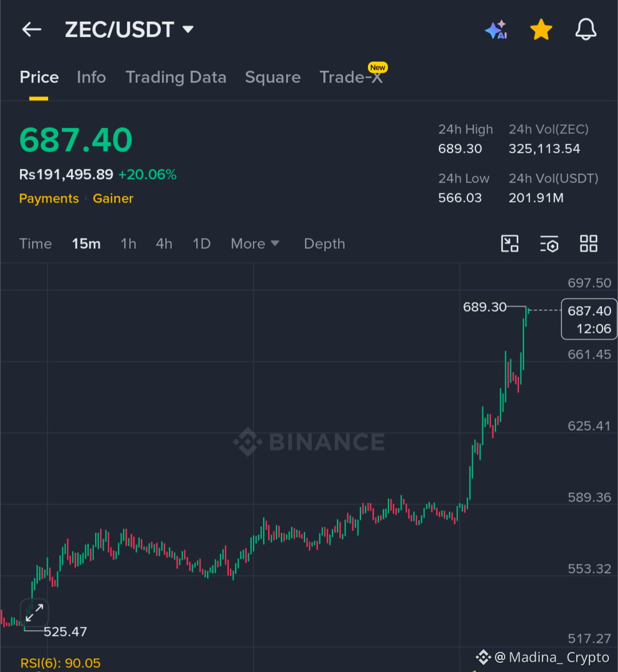Open the Trading Data tab
618x672 pixels.
(x=176, y=78)
